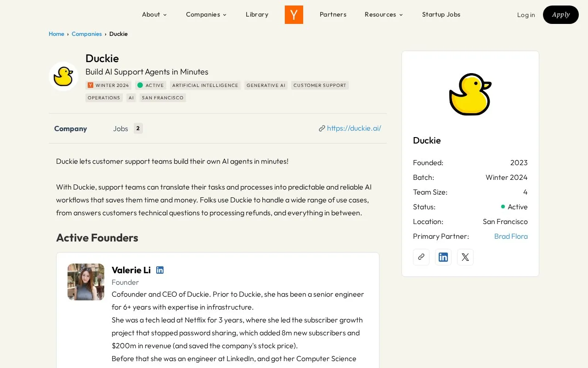Click Log in
Screen dimensions: 588x368
coord(526,15)
